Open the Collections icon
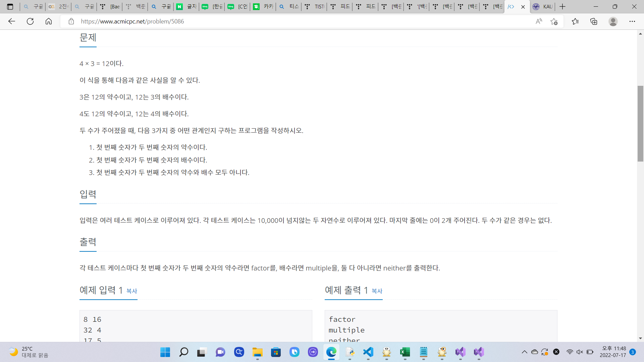 (x=594, y=21)
